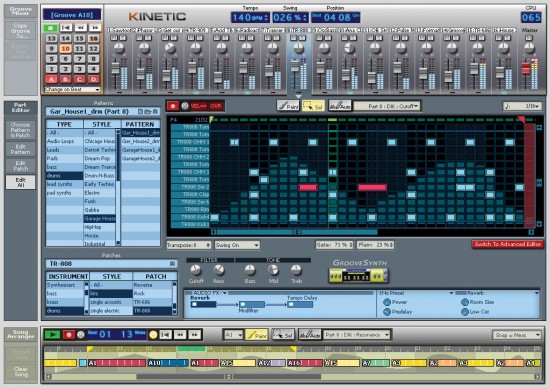Click the Gate 71% stepper

pyautogui.click(x=334, y=245)
